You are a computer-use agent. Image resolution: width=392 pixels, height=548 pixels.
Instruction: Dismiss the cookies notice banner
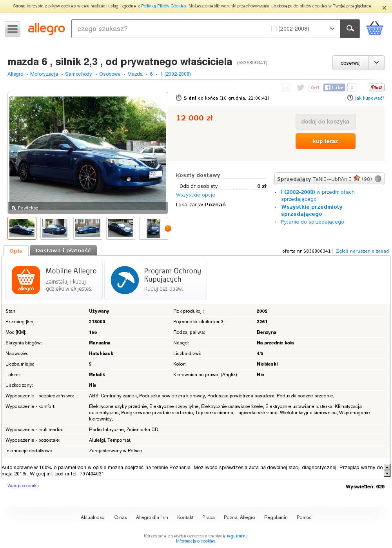(384, 7)
